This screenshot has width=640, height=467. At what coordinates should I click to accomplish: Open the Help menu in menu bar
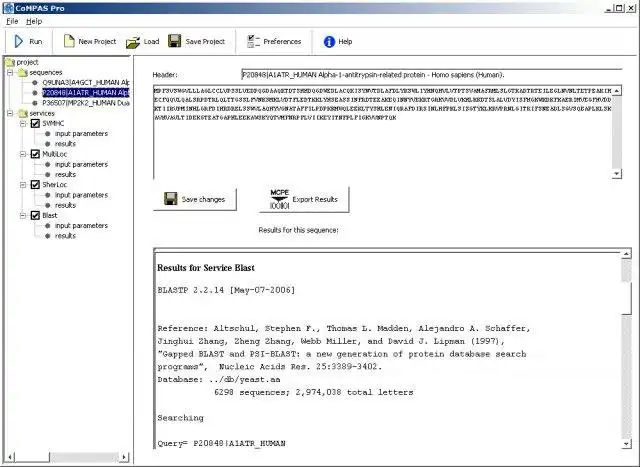point(34,21)
